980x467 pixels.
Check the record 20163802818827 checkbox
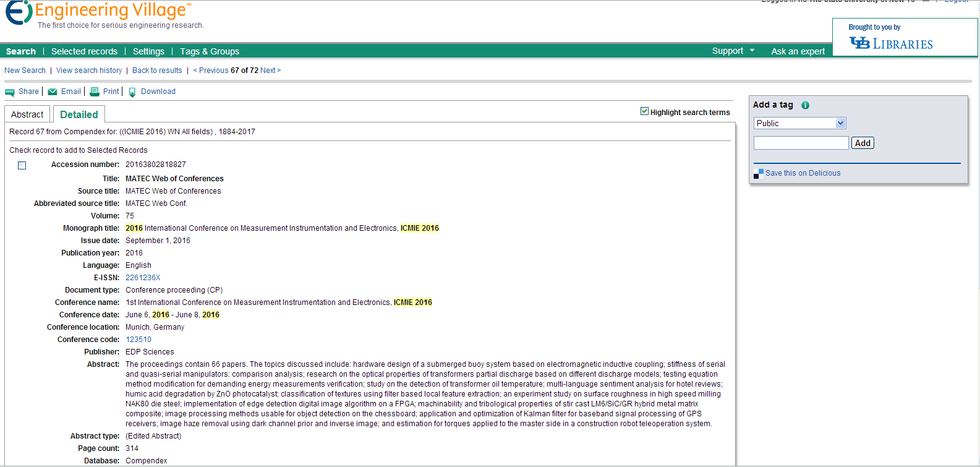click(x=22, y=165)
